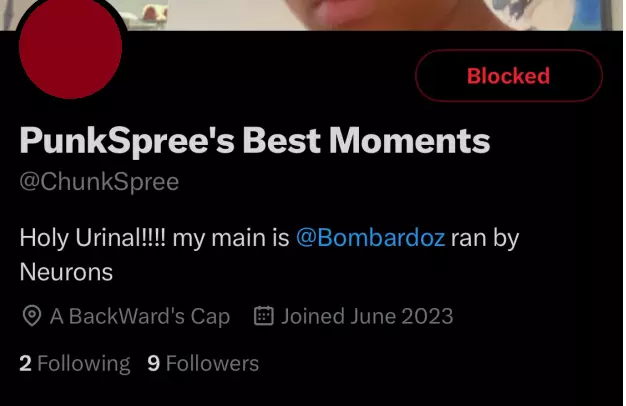
Task: Click the calendar icon beside Joined date
Action: pyautogui.click(x=264, y=316)
